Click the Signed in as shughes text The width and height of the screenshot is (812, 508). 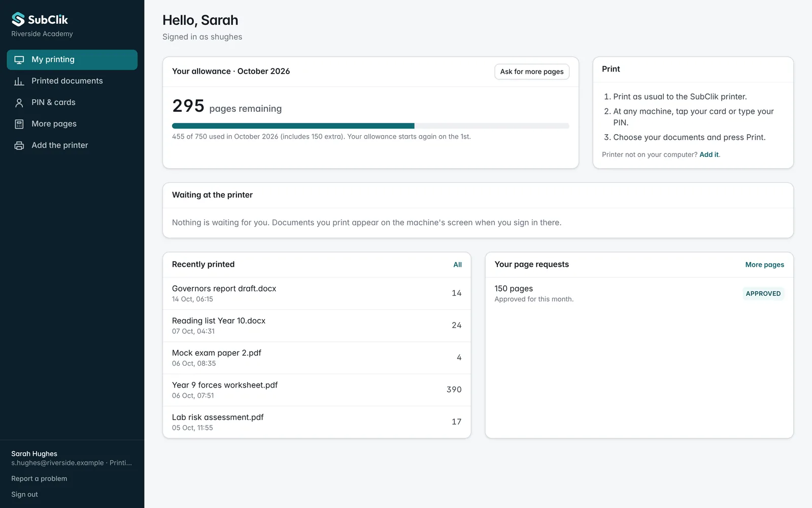[202, 37]
